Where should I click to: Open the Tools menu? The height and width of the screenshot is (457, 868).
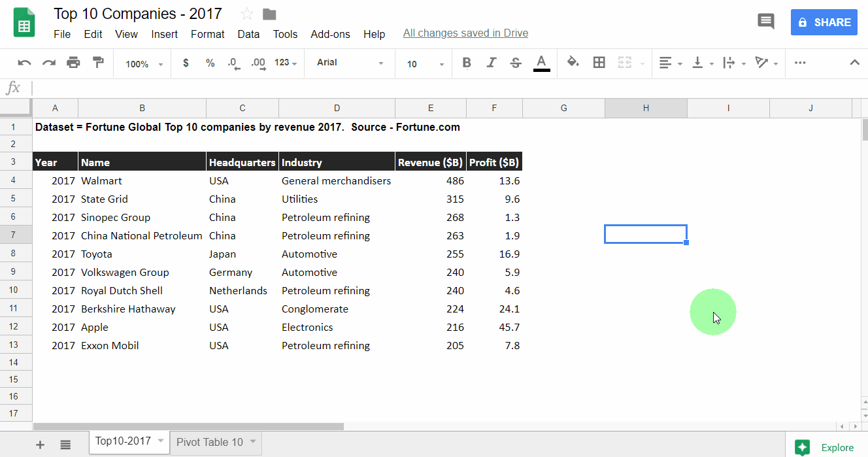(x=285, y=34)
